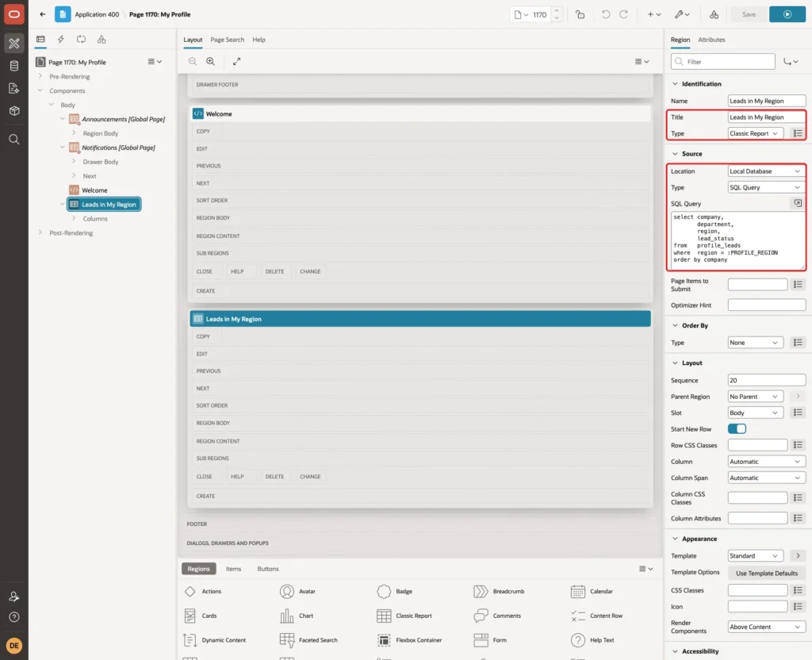
Task: Select Columns under Leads in My Region
Action: pos(95,219)
